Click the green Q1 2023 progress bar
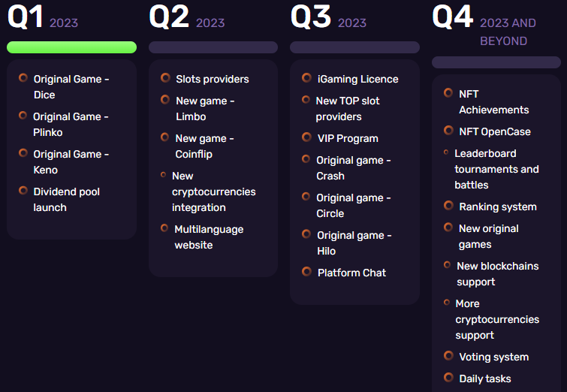Screen dimensions: 567x392 [x=71, y=47]
